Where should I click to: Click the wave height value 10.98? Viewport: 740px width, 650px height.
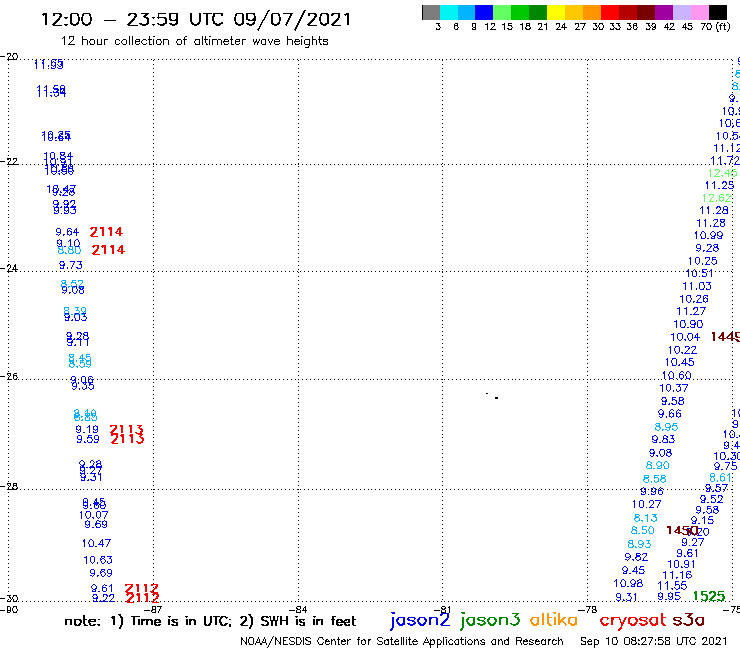coord(628,583)
